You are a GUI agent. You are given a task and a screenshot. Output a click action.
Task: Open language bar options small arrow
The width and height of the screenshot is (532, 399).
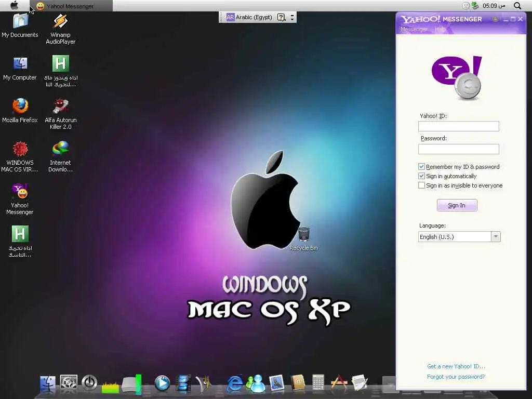[x=292, y=17]
